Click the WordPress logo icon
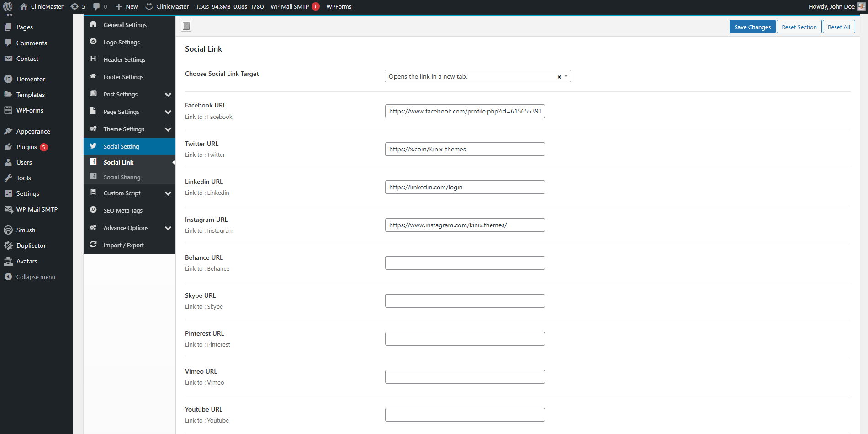The height and width of the screenshot is (434, 868). [8, 6]
